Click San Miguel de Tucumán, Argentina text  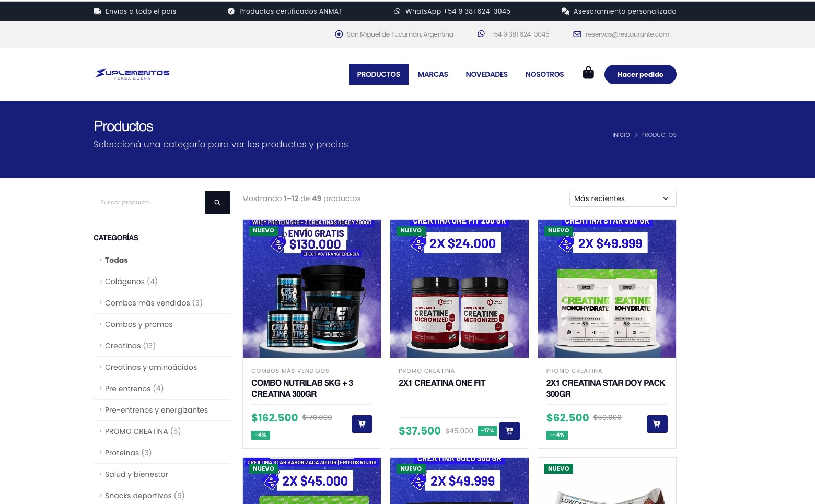(x=400, y=34)
